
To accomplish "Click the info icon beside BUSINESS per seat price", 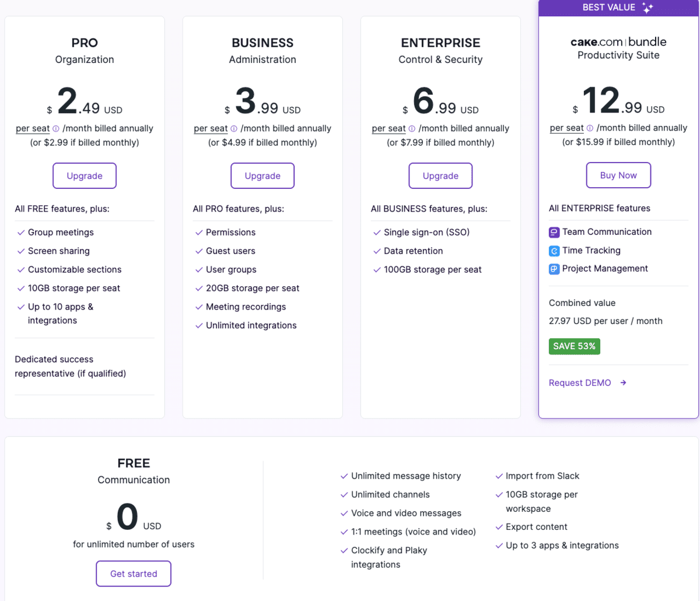I will pos(233,128).
